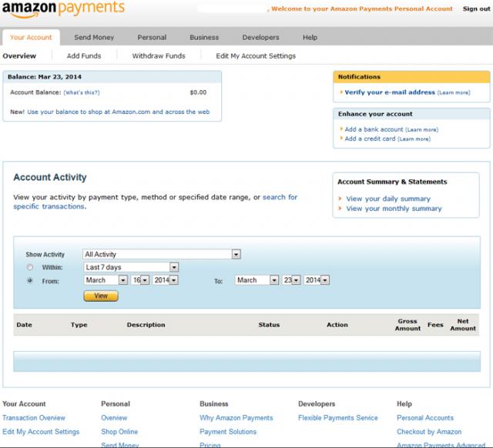Go to Add Funds
This screenshot has width=493, height=448.
coord(84,56)
